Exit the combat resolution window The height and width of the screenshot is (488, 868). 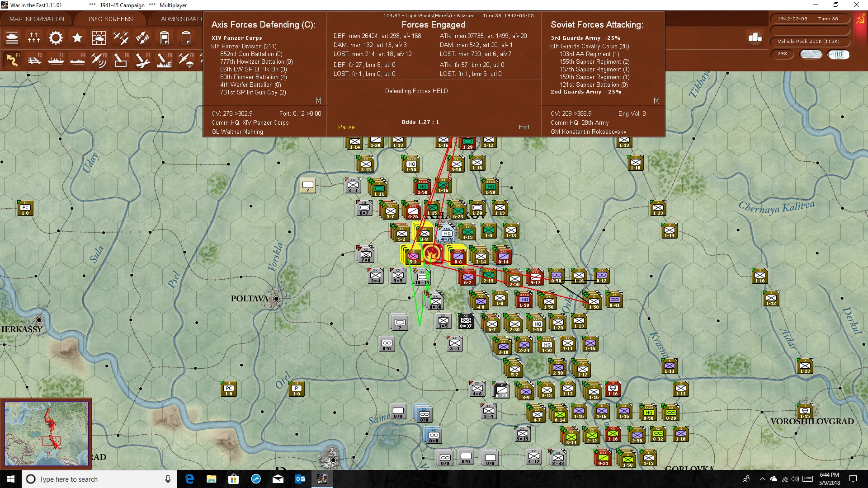[524, 127]
